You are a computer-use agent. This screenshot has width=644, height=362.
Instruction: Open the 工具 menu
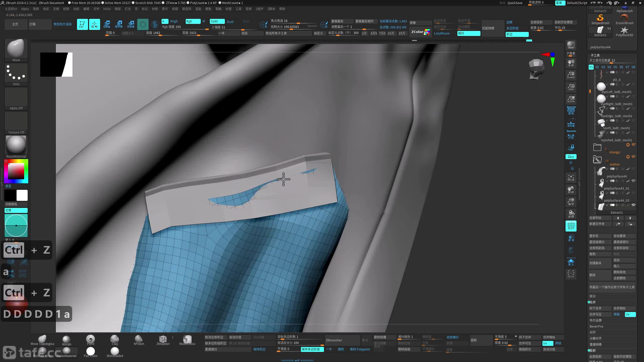[238, 9]
